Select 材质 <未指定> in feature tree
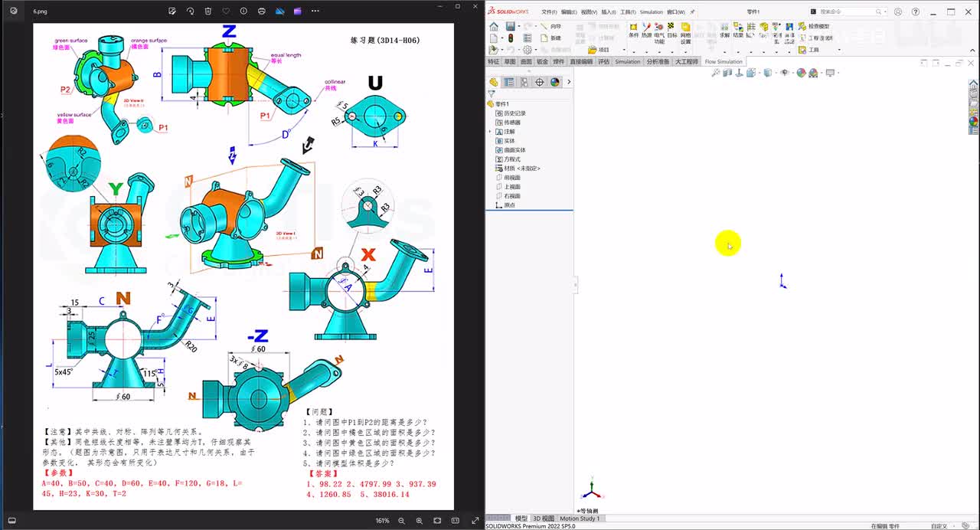This screenshot has height=530, width=980. pyautogui.click(x=518, y=168)
